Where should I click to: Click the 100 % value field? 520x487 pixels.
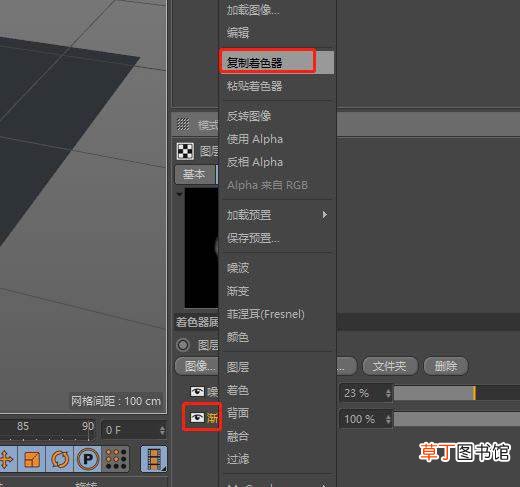click(x=366, y=419)
